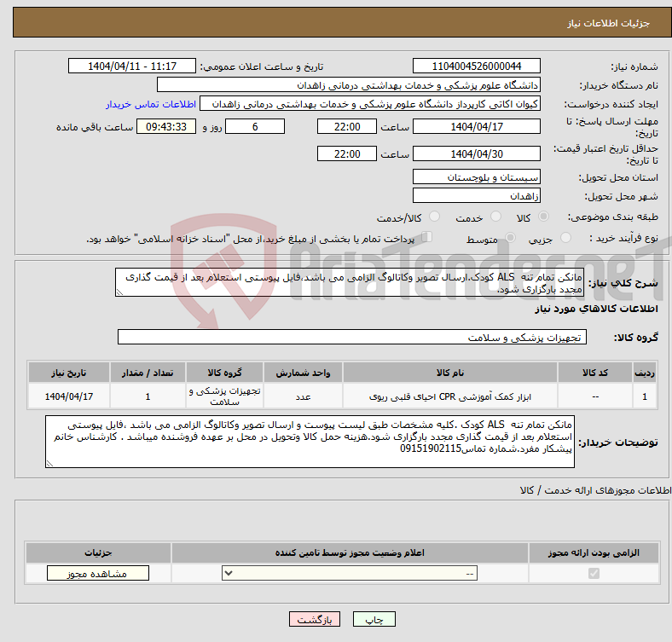Click the resize handle of buyer notes textarea
The height and width of the screenshot is (642, 672).
[49, 464]
